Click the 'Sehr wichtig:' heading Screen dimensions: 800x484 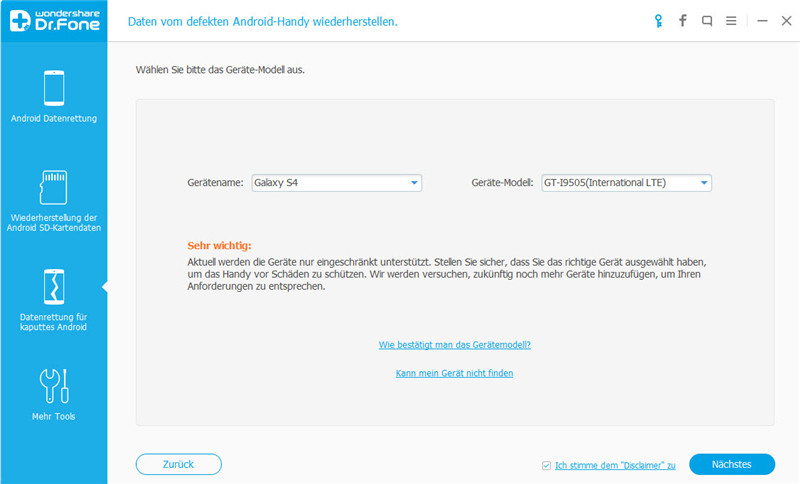pos(219,245)
